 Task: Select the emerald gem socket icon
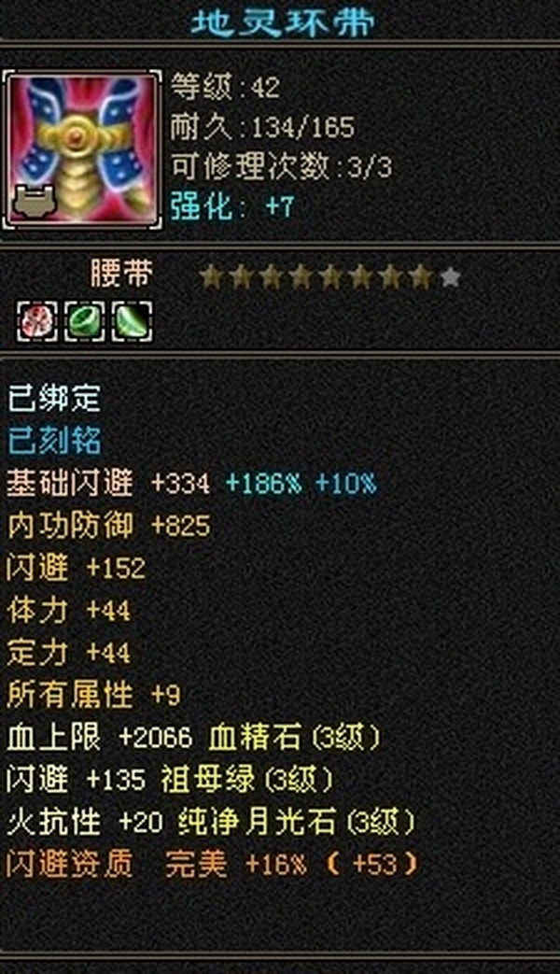pos(84,321)
